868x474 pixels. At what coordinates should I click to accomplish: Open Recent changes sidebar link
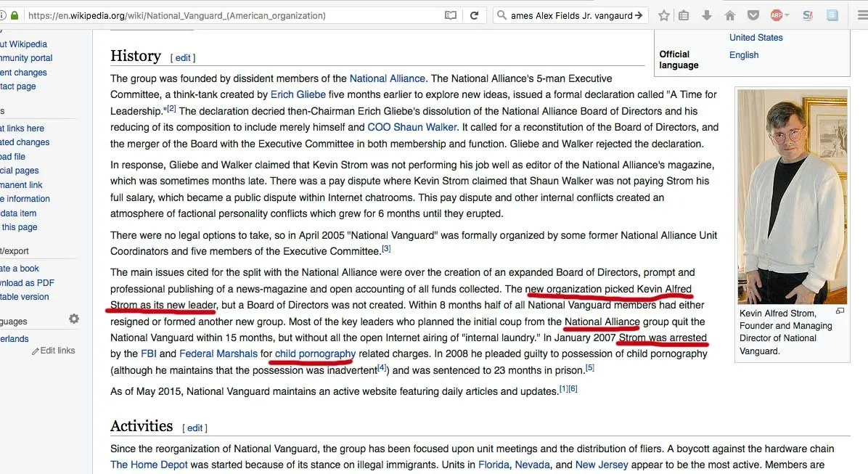23,73
